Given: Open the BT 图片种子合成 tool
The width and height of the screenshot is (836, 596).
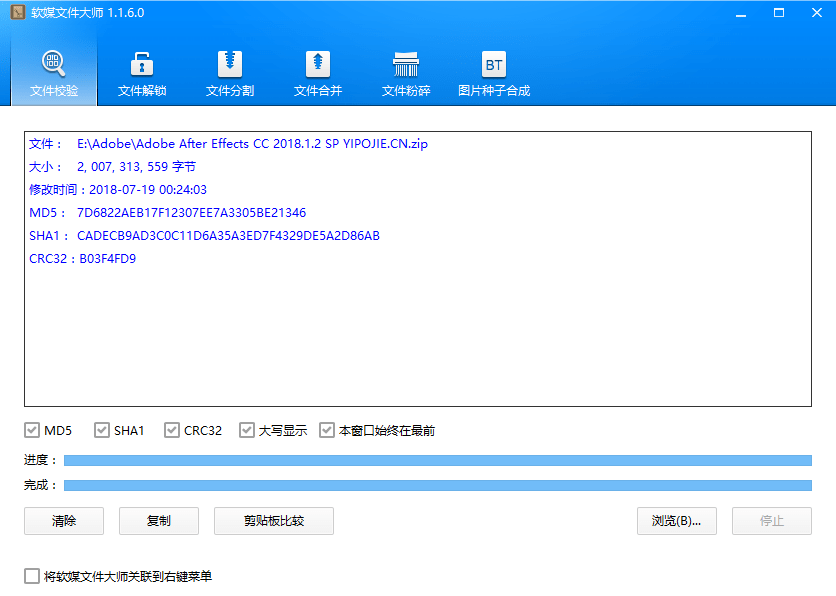Looking at the screenshot, I should click(x=493, y=72).
